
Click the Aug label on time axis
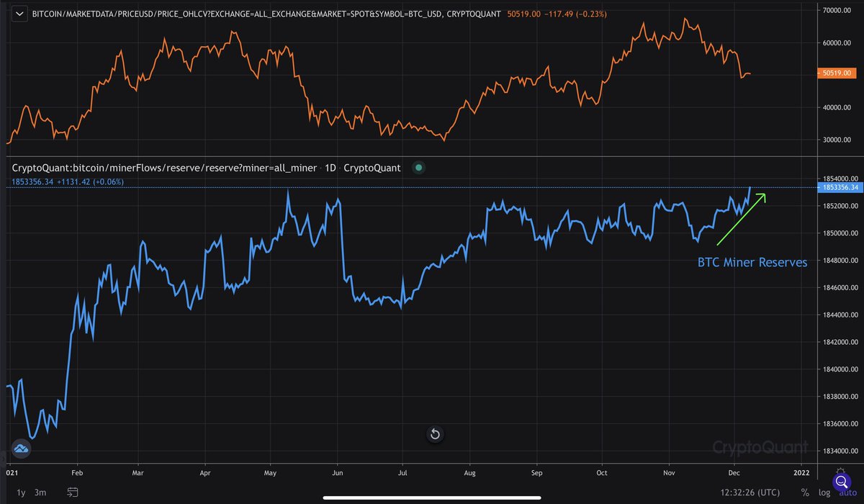click(x=469, y=474)
